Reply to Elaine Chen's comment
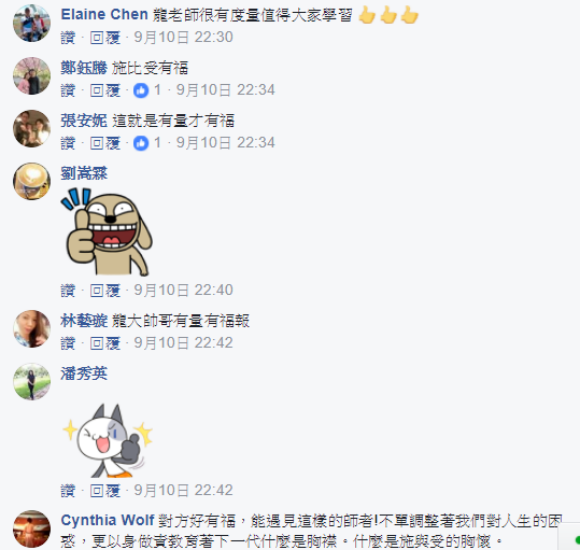This screenshot has height=550, width=580. point(105,37)
